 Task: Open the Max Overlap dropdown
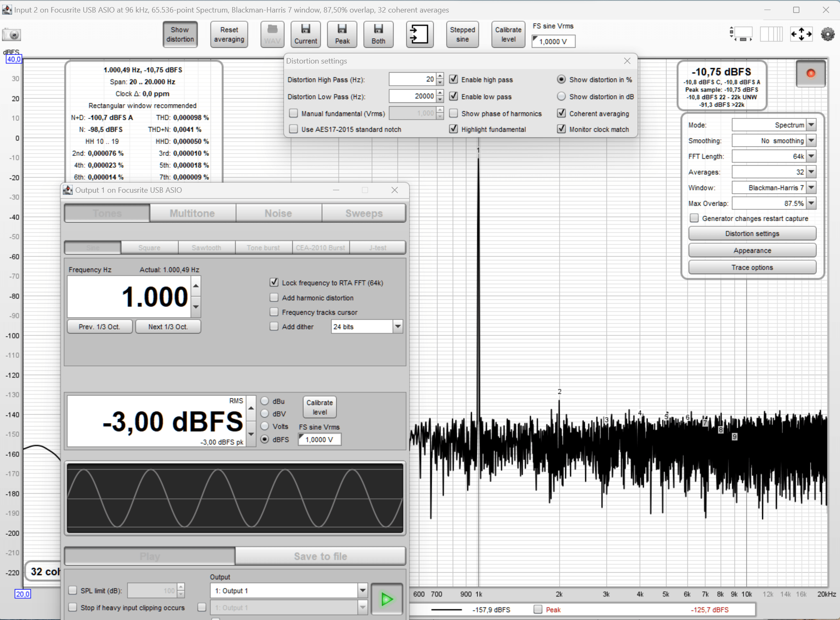811,204
